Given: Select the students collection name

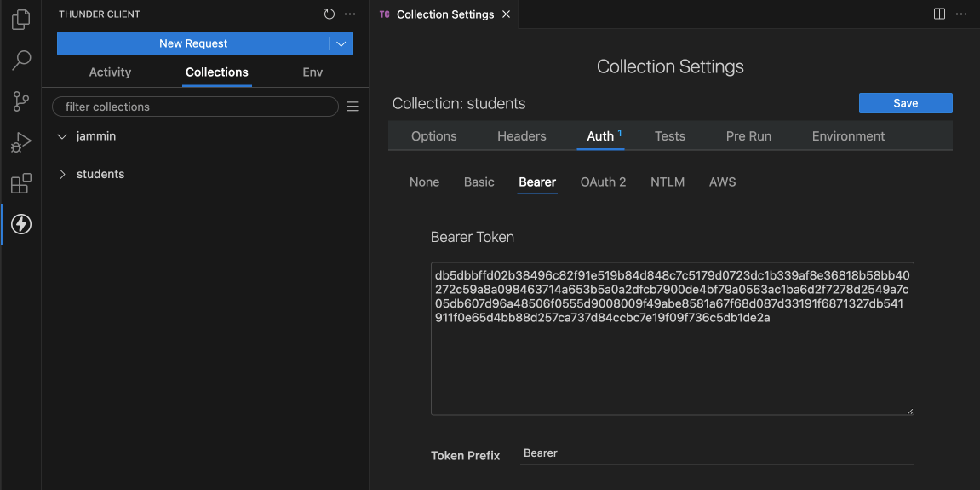Looking at the screenshot, I should pos(100,174).
